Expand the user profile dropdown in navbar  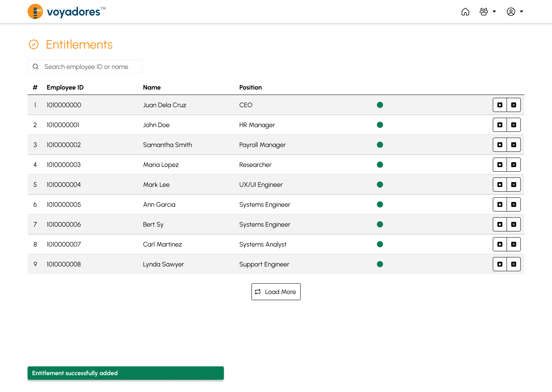515,11
